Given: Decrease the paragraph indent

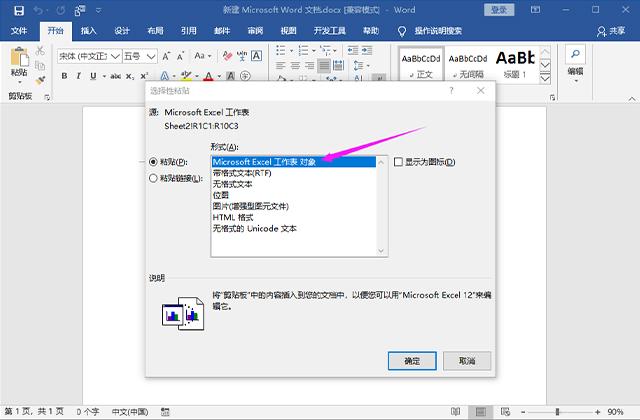Looking at the screenshot, I should point(353,51).
